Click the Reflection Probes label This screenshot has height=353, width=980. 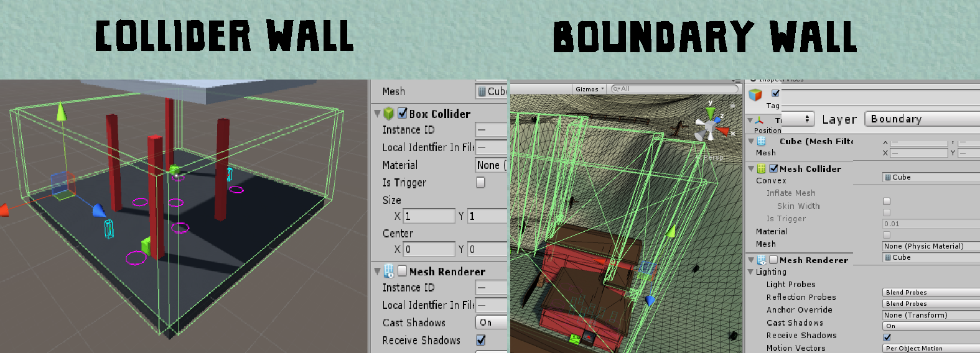point(801,297)
